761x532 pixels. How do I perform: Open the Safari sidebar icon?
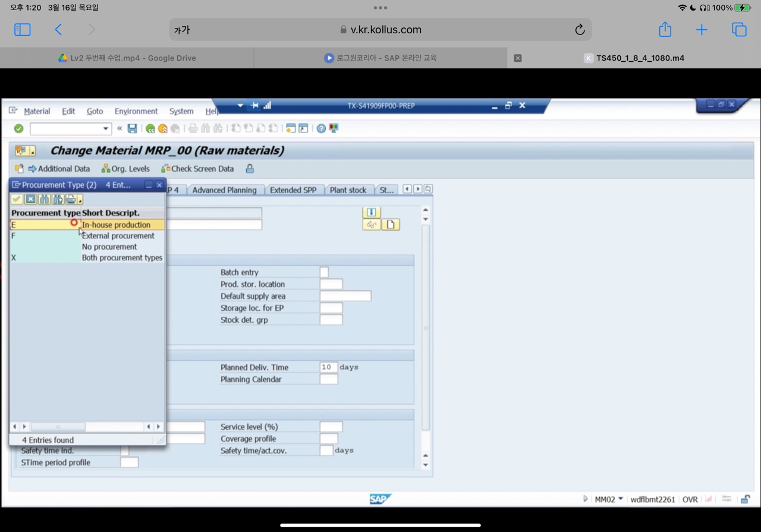(x=23, y=29)
